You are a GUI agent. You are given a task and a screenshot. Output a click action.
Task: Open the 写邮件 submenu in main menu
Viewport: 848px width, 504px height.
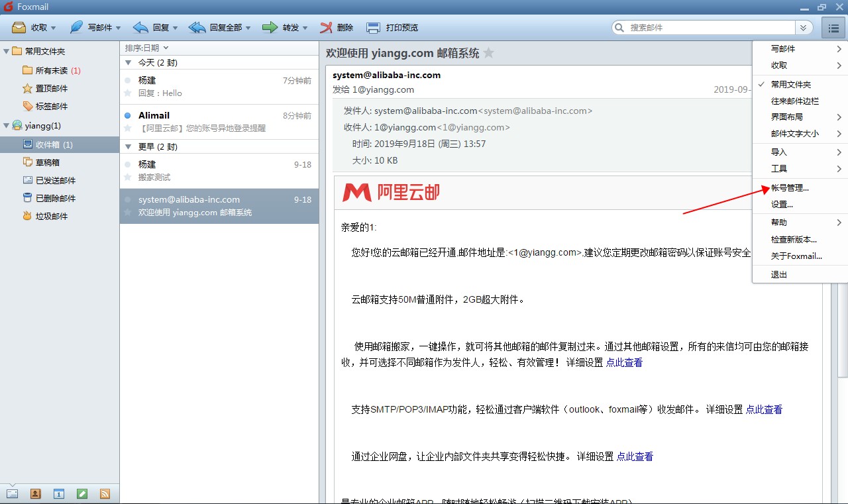click(800, 49)
